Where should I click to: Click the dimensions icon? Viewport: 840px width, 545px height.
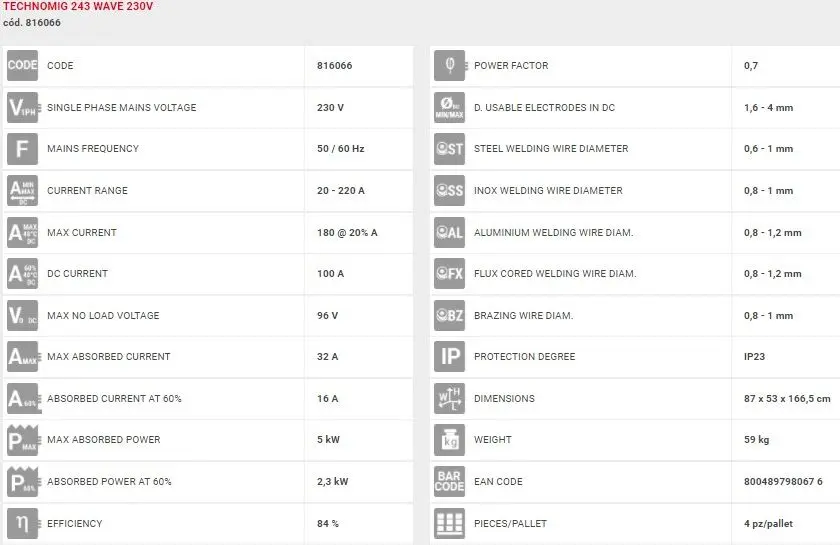pyautogui.click(x=449, y=399)
